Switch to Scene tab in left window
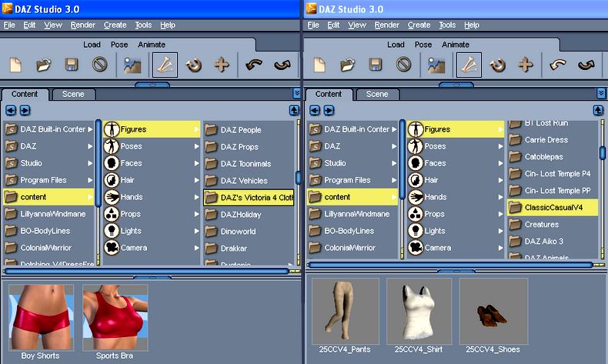The height and width of the screenshot is (364, 608). pos(73,94)
